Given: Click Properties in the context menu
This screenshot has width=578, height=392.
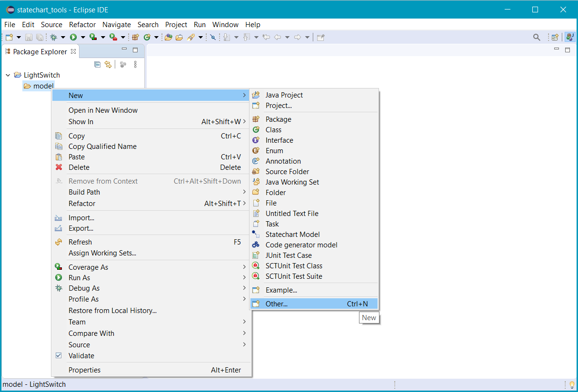Looking at the screenshot, I should 151,370.
